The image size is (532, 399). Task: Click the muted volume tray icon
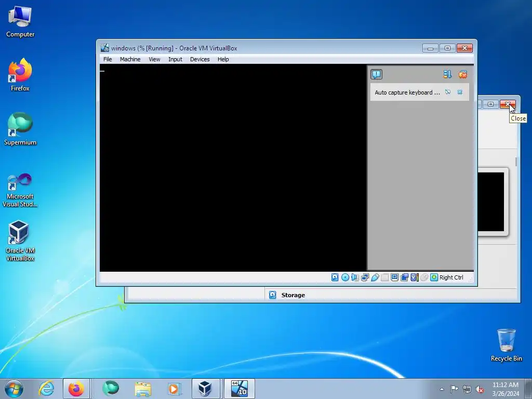(480, 390)
